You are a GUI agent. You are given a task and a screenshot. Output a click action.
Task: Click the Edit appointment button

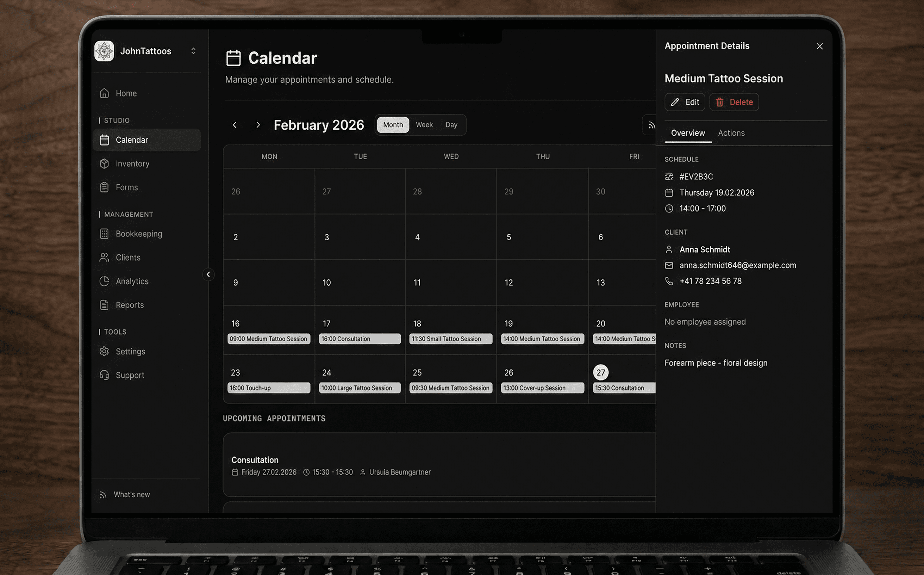click(685, 102)
